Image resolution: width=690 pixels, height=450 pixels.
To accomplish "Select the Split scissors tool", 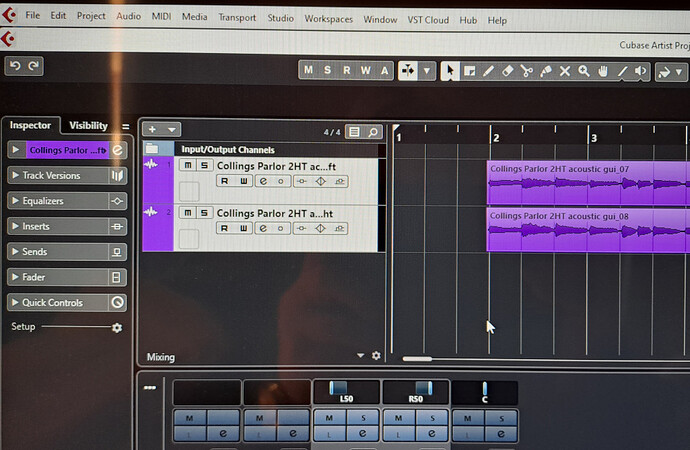I will coord(526,71).
